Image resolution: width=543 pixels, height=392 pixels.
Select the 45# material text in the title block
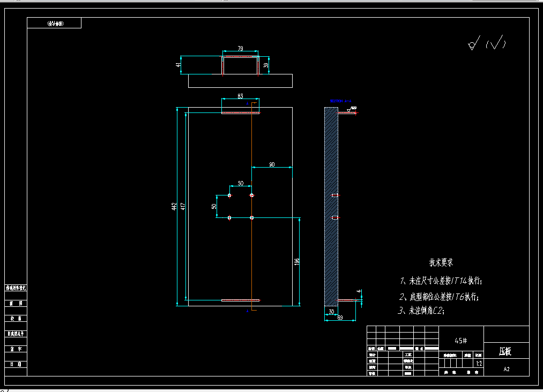pos(460,341)
